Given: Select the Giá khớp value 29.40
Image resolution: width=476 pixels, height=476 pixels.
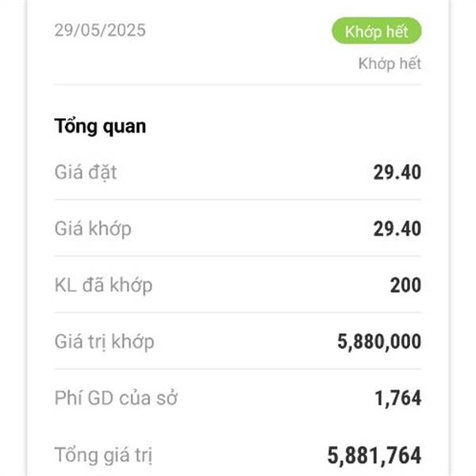Looking at the screenshot, I should pos(397,229).
